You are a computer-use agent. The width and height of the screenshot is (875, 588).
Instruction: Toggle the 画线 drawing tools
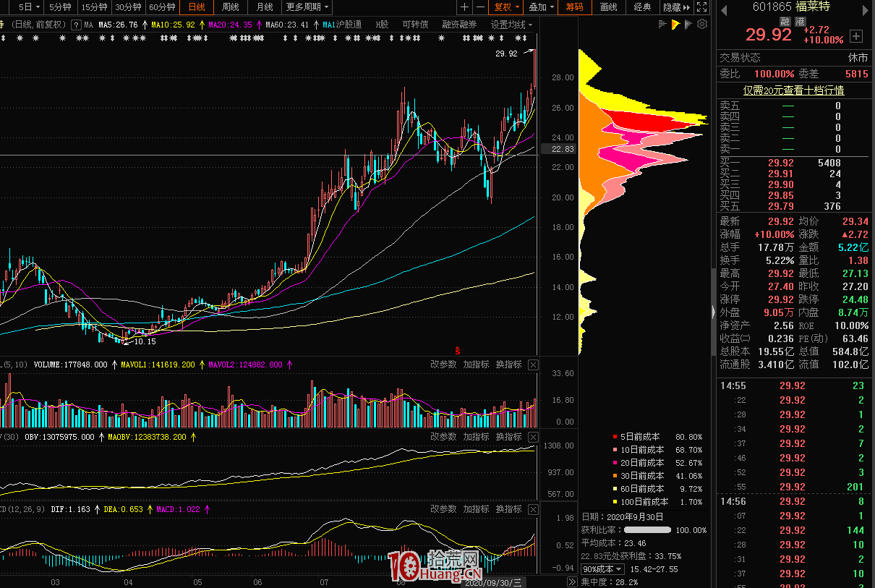(x=609, y=7)
